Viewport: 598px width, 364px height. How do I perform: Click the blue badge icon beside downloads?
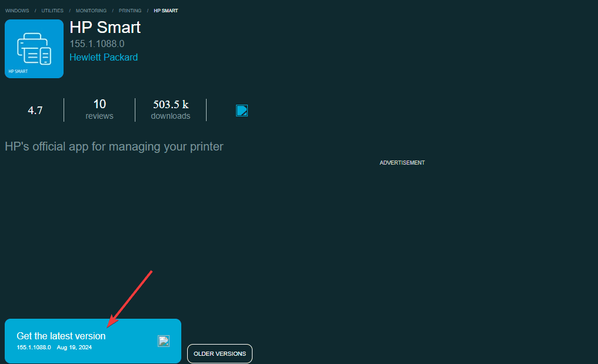click(242, 111)
